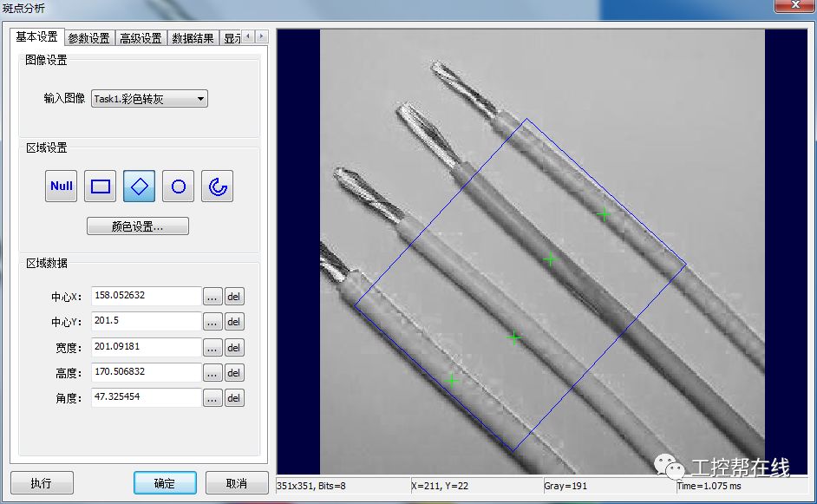The image size is (817, 504).
Task: Pick the circle region tool
Action: click(x=178, y=186)
